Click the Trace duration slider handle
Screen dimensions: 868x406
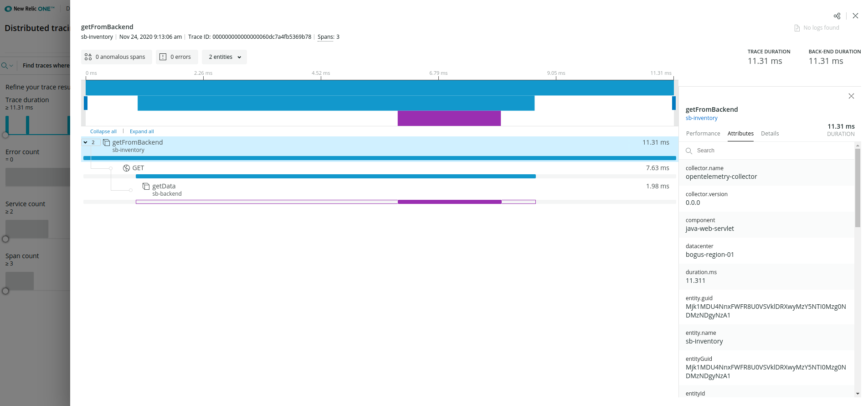tap(5, 135)
